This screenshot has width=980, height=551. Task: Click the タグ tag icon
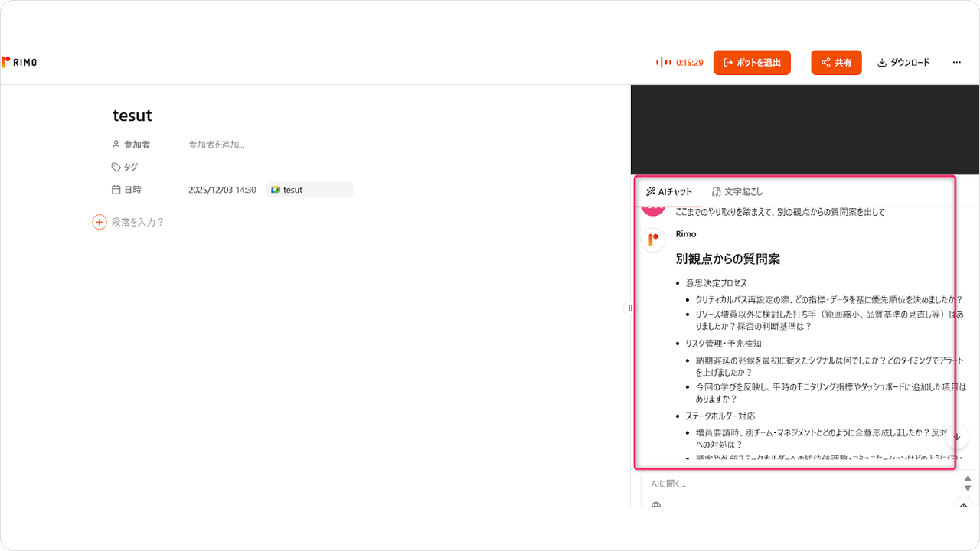pos(116,167)
